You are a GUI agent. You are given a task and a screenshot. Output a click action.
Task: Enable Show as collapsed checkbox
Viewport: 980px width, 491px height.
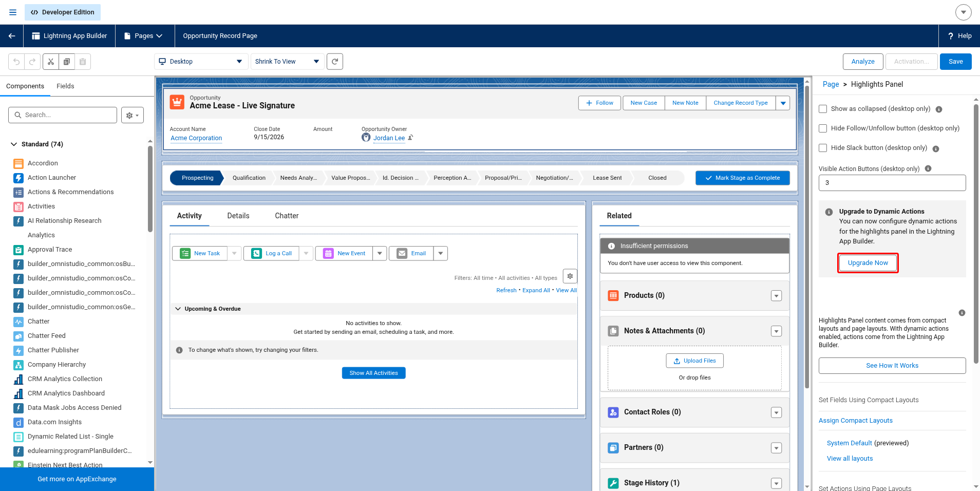(x=823, y=109)
